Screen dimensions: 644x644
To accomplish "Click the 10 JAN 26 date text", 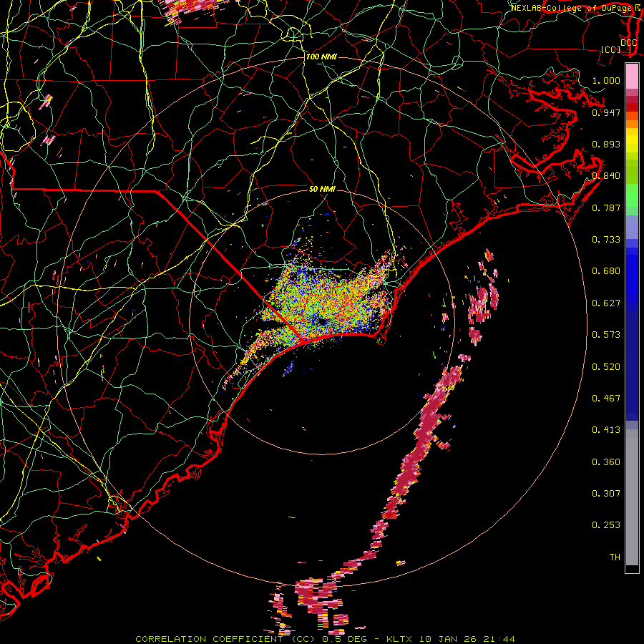I will (449, 639).
